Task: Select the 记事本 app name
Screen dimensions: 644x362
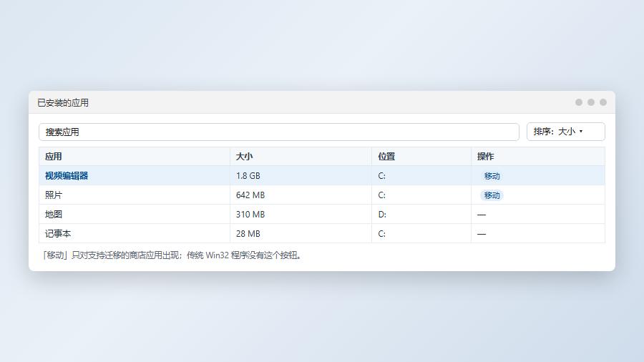Action: pos(58,233)
